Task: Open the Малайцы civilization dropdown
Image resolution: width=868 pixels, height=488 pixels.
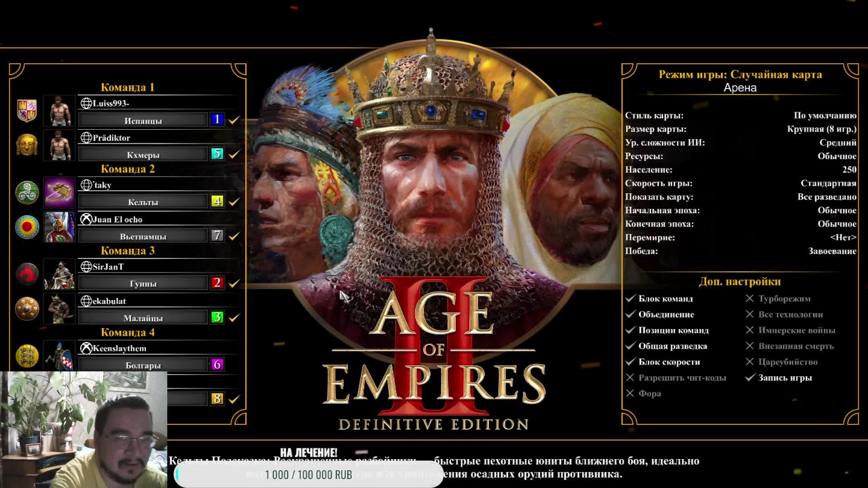Action: coord(143,318)
